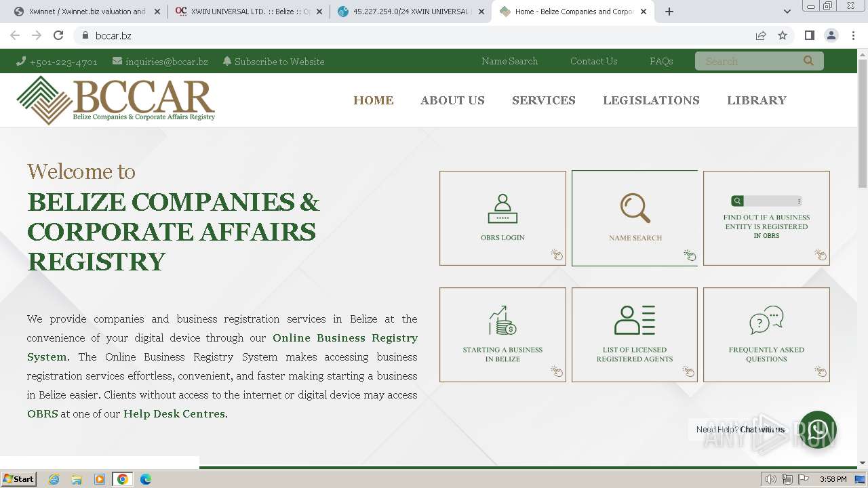868x488 pixels.
Task: Click the BCCAR logo
Action: 116,100
